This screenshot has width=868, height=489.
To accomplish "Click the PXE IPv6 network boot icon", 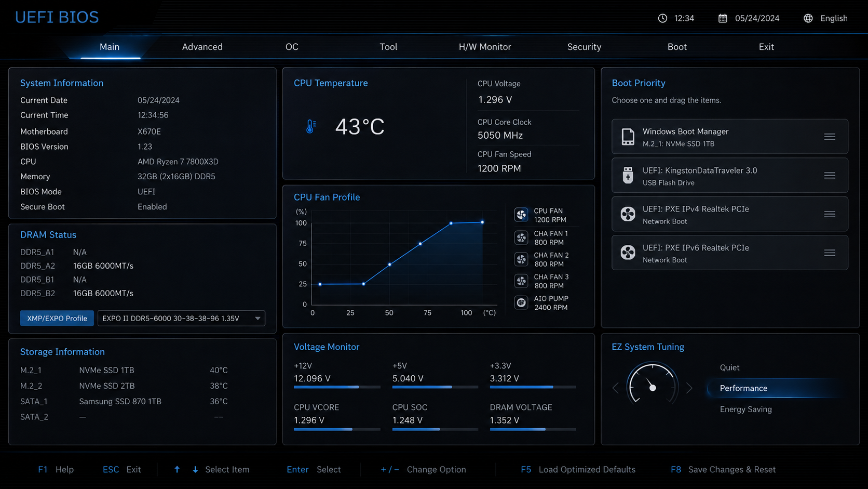I will tap(628, 253).
